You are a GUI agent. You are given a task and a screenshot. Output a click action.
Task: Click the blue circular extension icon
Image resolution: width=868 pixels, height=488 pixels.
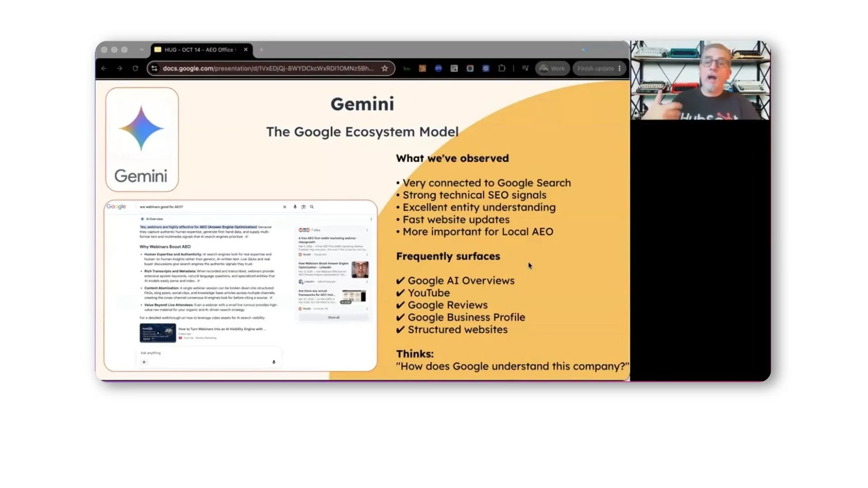click(x=438, y=68)
